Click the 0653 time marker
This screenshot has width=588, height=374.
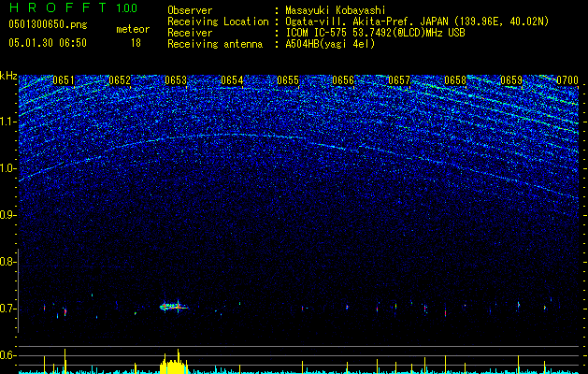176,80
